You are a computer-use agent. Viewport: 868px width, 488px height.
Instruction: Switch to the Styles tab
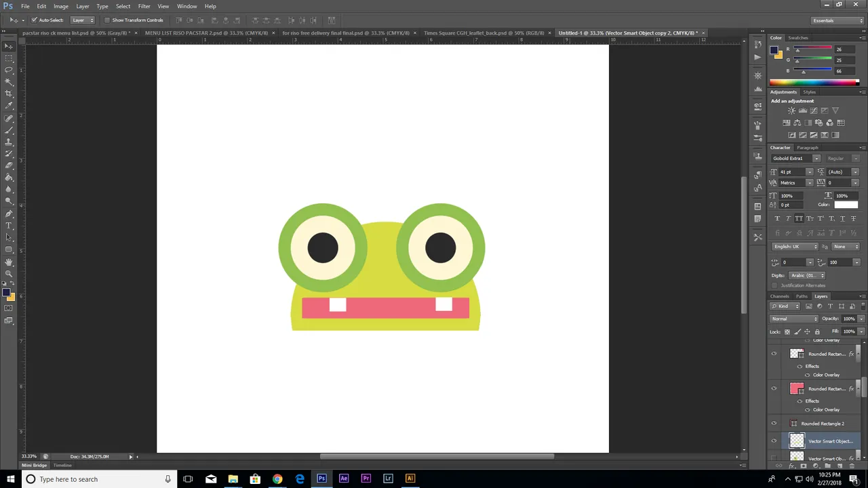(x=810, y=92)
